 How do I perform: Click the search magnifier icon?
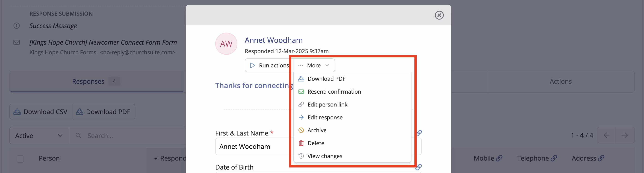coord(78,135)
